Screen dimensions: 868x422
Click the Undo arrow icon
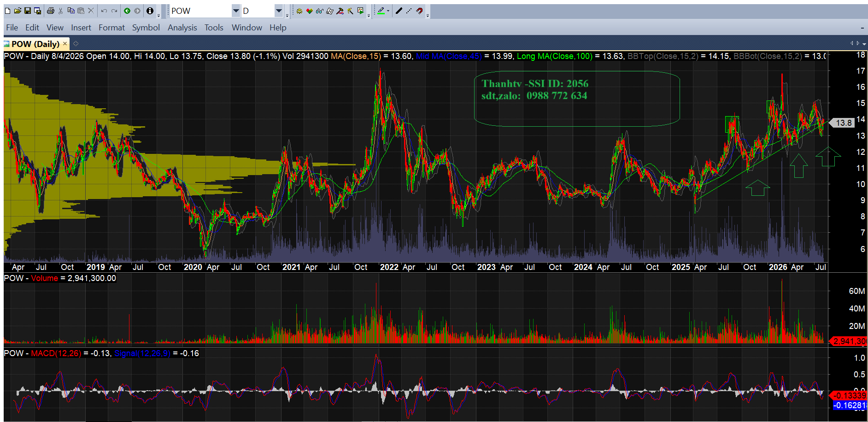coord(104,11)
